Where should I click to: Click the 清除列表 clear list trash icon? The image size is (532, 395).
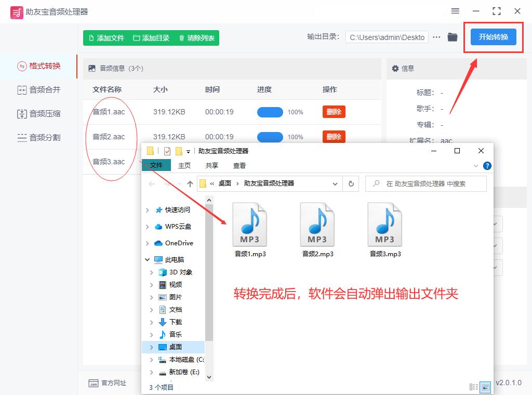(x=182, y=37)
